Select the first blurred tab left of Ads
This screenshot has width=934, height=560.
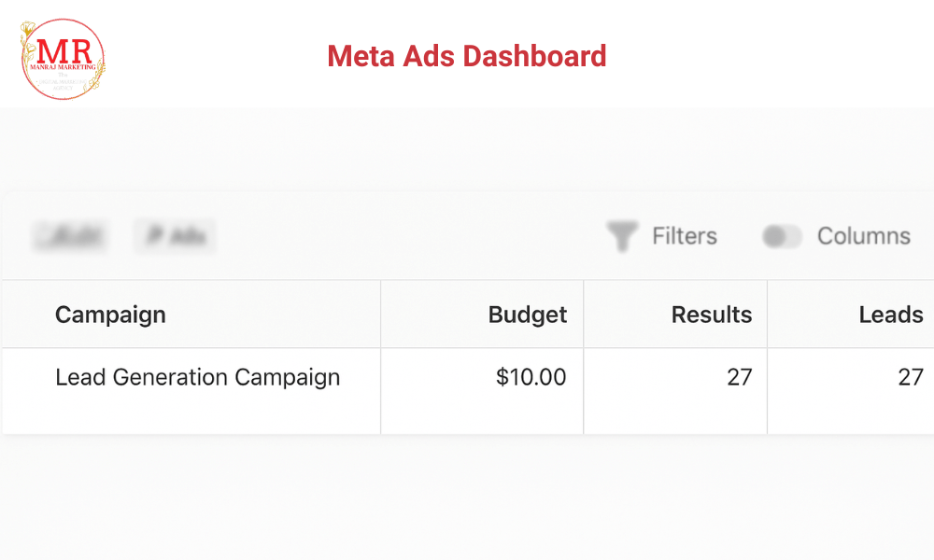click(70, 237)
